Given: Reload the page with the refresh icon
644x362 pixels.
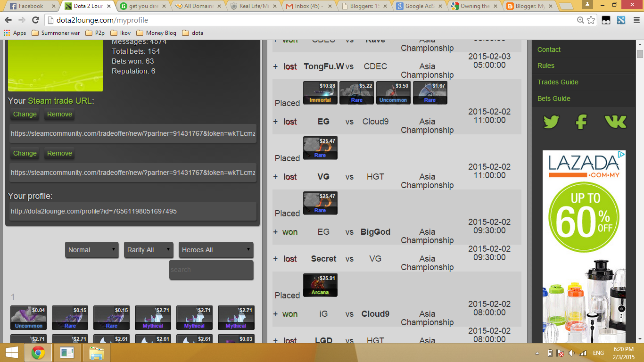Looking at the screenshot, I should pos(36,20).
